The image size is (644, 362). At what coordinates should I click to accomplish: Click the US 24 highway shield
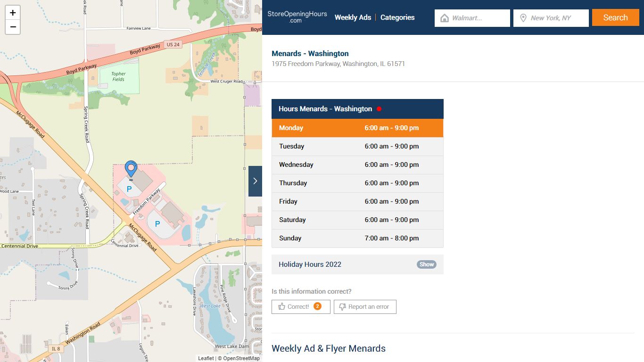pos(173,44)
